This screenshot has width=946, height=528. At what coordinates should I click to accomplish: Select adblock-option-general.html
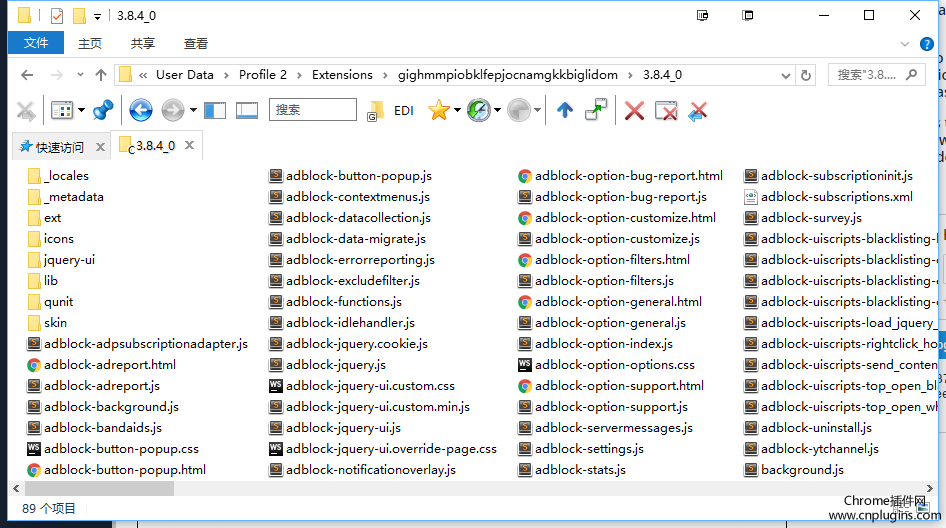(x=610, y=302)
